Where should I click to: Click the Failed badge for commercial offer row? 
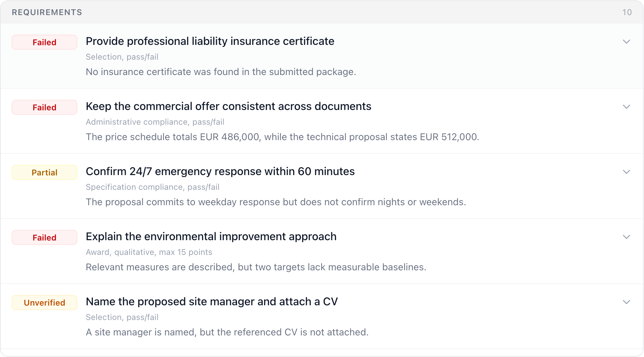[45, 107]
